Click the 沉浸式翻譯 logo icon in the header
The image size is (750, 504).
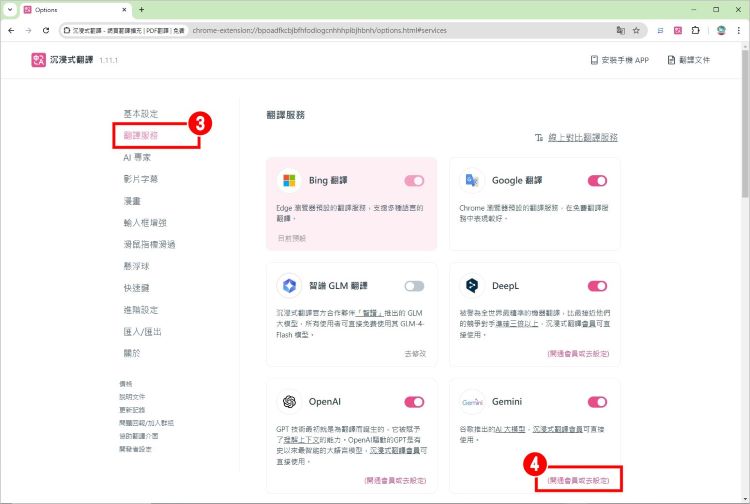(x=38, y=60)
